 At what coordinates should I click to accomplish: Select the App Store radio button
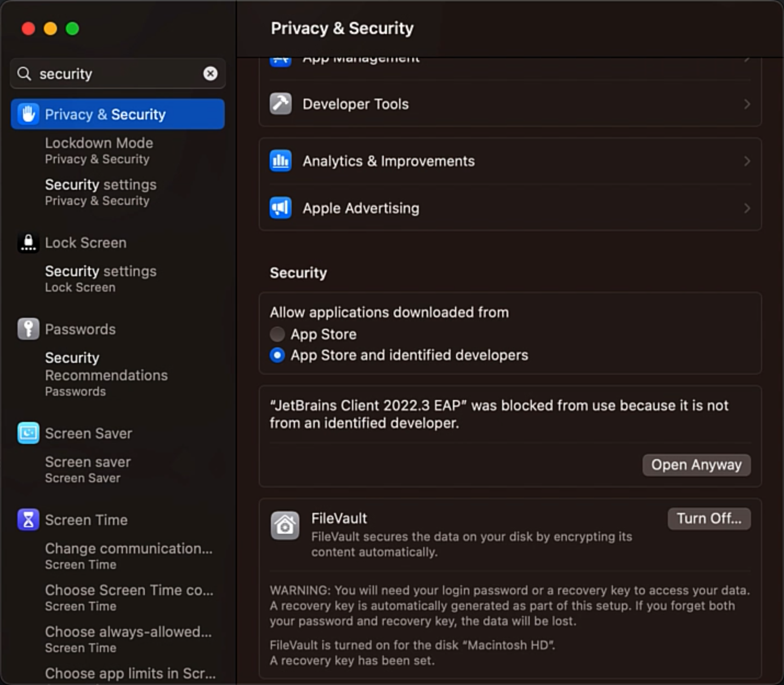tap(277, 334)
